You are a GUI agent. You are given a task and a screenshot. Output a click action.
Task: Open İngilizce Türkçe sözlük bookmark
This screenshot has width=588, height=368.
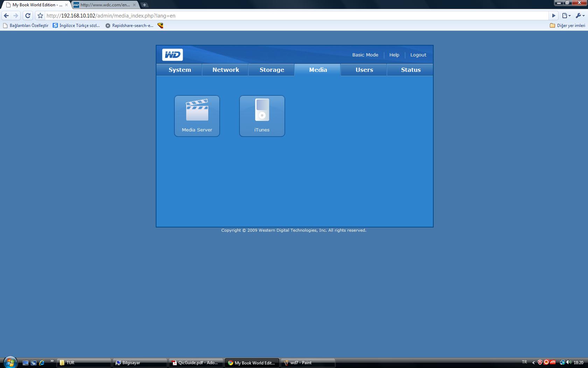click(x=76, y=26)
